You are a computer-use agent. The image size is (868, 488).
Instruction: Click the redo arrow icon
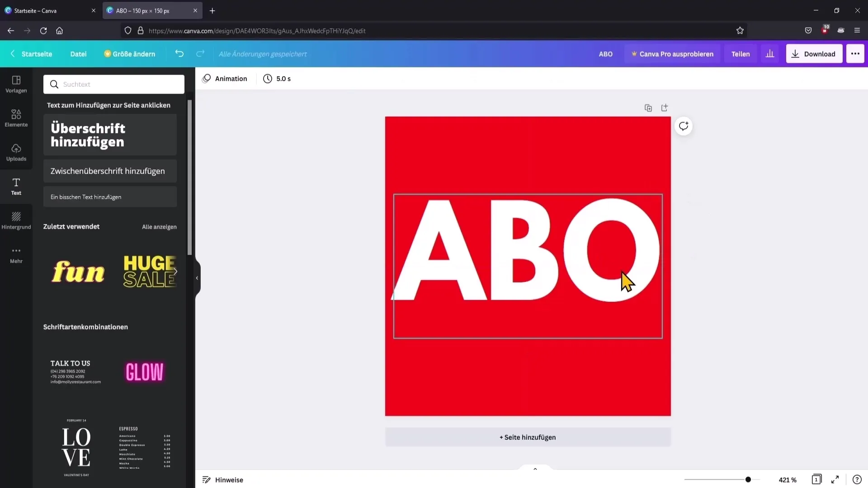click(200, 54)
